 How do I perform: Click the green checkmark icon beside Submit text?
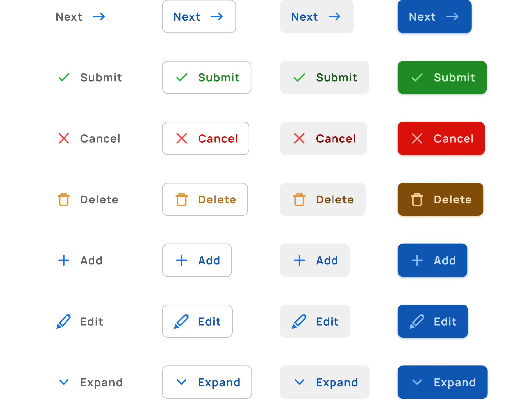tap(64, 77)
